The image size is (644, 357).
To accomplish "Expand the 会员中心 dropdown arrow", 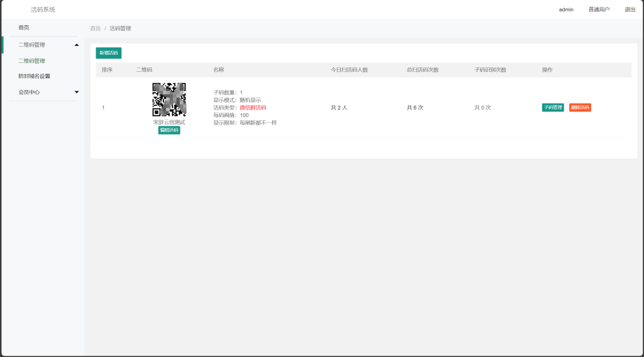I will 77,92.
